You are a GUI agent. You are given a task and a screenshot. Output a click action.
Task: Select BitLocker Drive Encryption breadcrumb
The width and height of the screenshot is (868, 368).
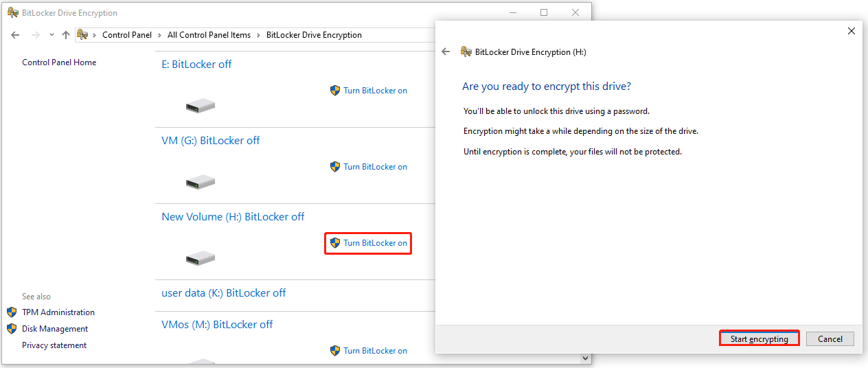point(314,35)
